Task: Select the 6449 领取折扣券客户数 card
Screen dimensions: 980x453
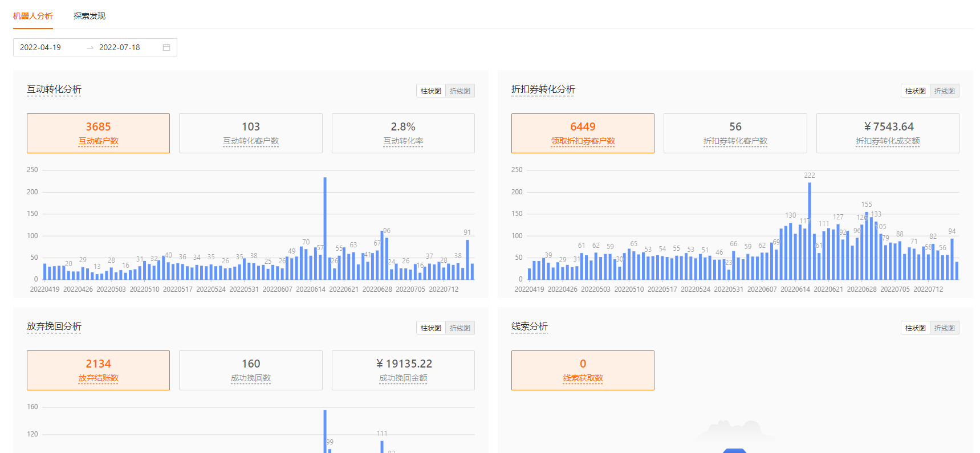Action: click(583, 133)
